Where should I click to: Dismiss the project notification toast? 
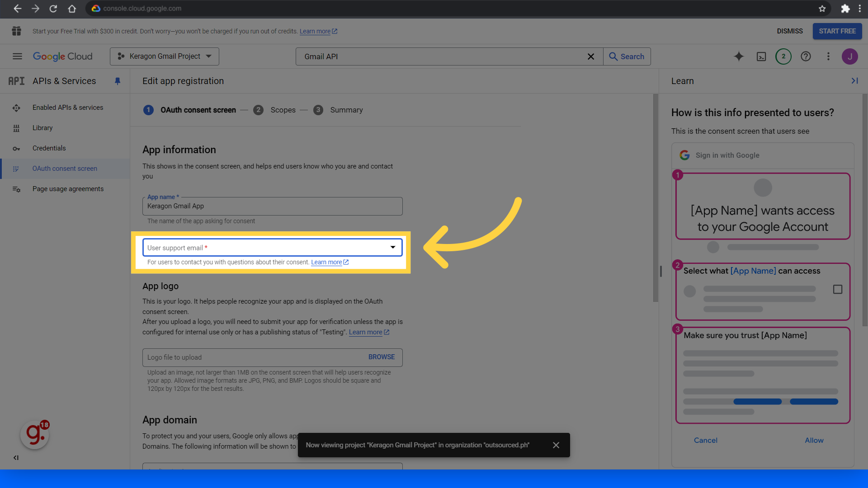(556, 445)
